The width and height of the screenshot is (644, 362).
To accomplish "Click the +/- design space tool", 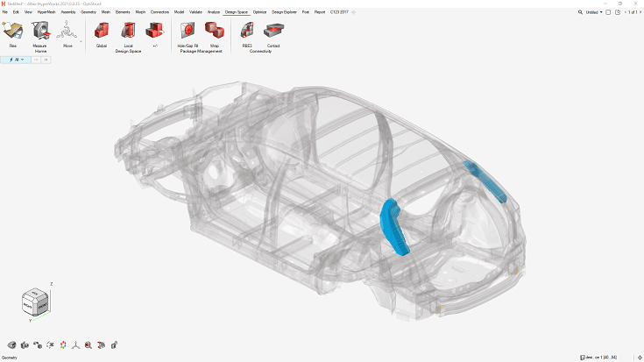I will (x=154, y=32).
